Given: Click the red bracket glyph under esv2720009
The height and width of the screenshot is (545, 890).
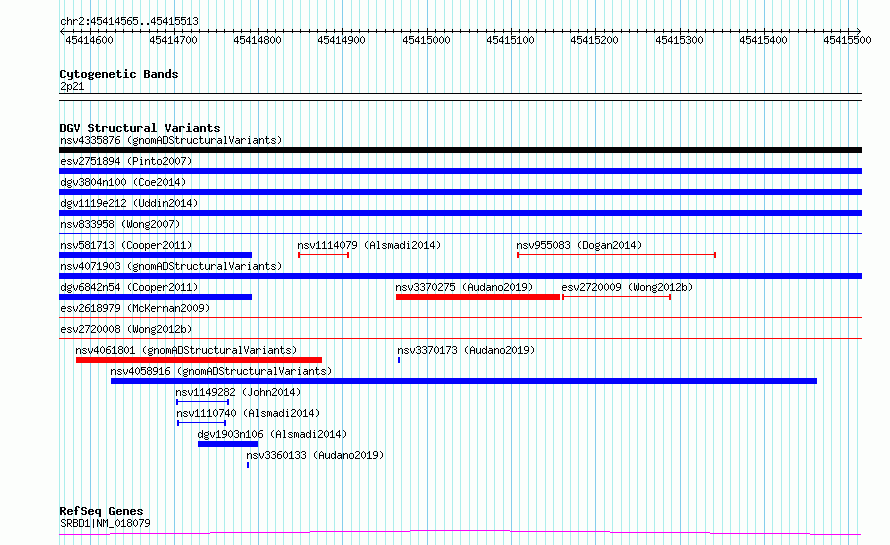Looking at the screenshot, I should coord(616,297).
